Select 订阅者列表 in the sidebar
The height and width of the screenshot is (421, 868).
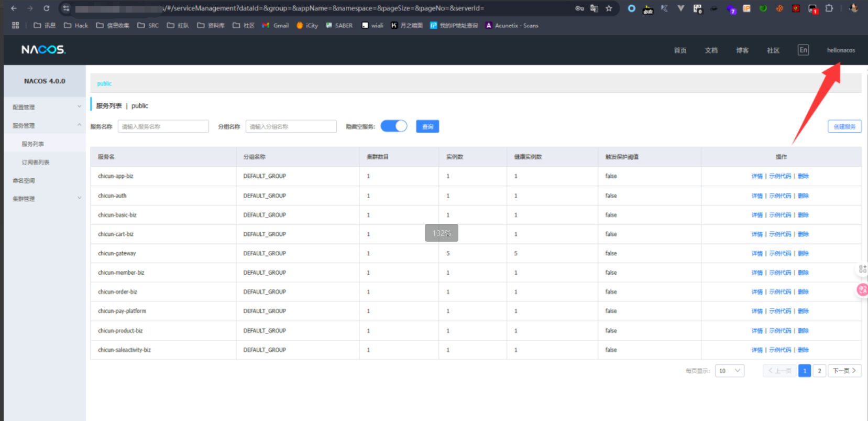coord(36,162)
